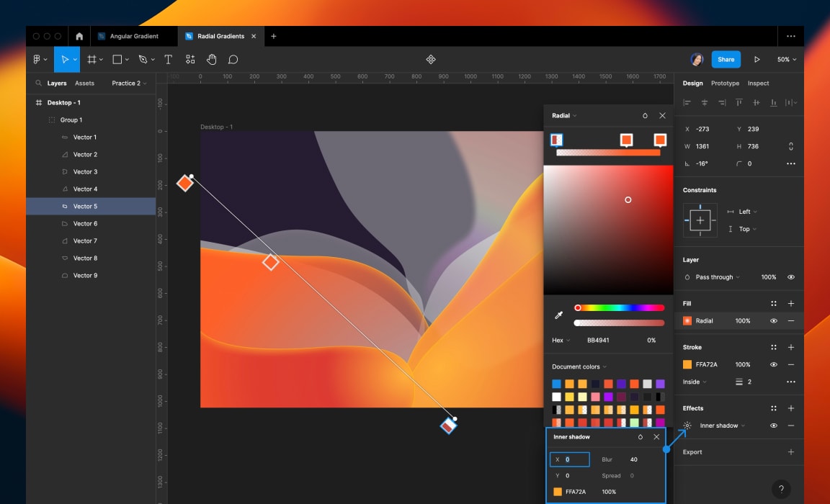Click the Share button
Image resolution: width=830 pixels, height=504 pixels.
coord(726,59)
